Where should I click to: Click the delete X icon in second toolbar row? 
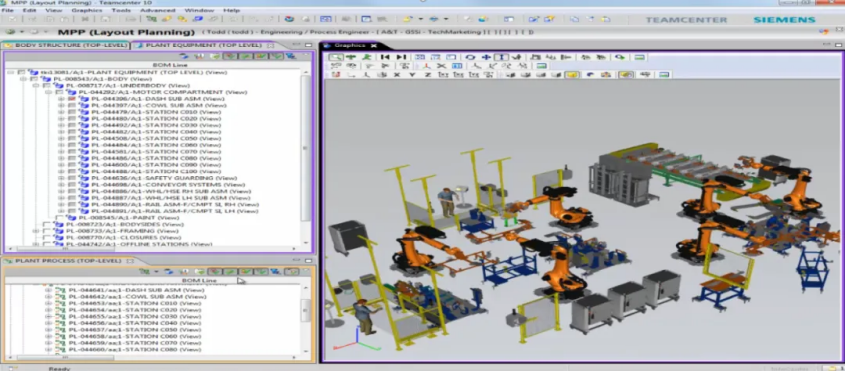[x=441, y=66]
